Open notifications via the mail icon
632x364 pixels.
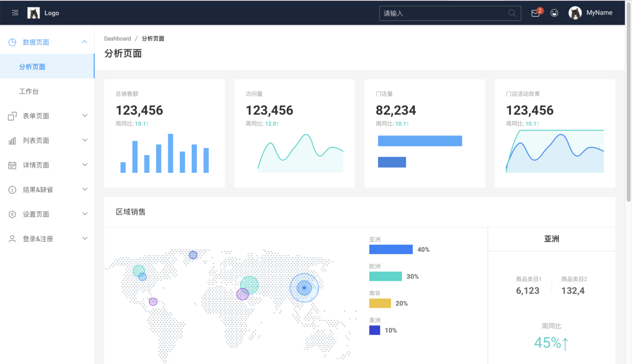[535, 13]
